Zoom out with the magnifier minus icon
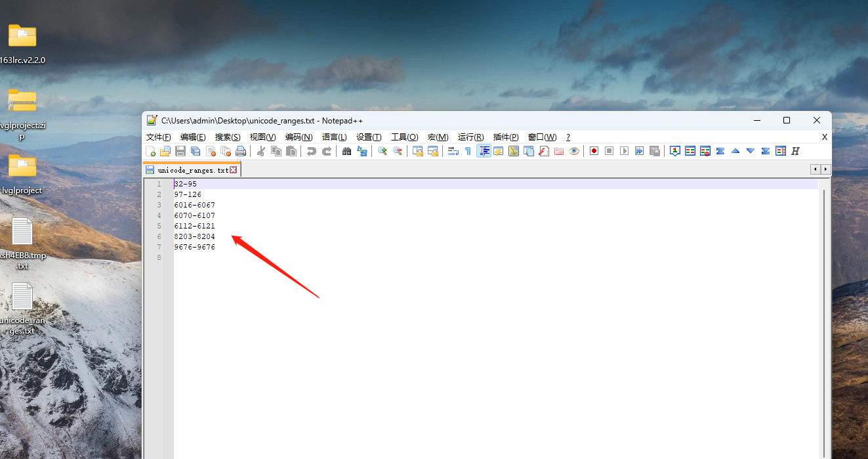Viewport: 868px width, 459px height. point(398,151)
